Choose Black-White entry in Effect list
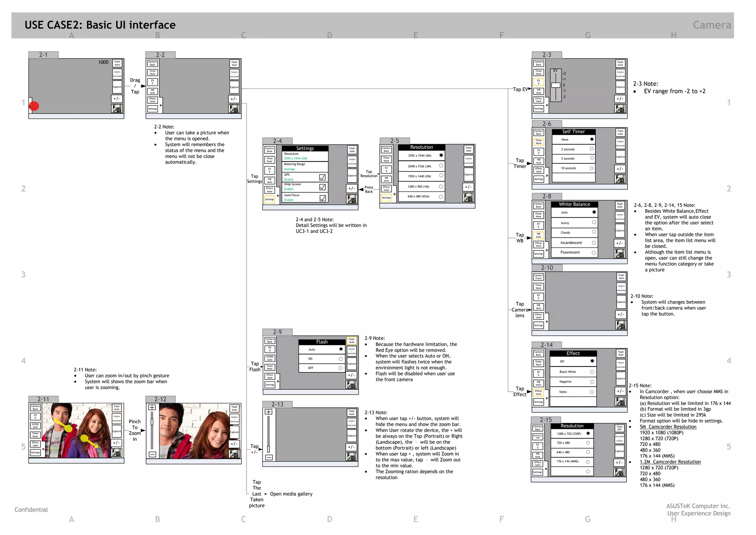 pos(573,372)
